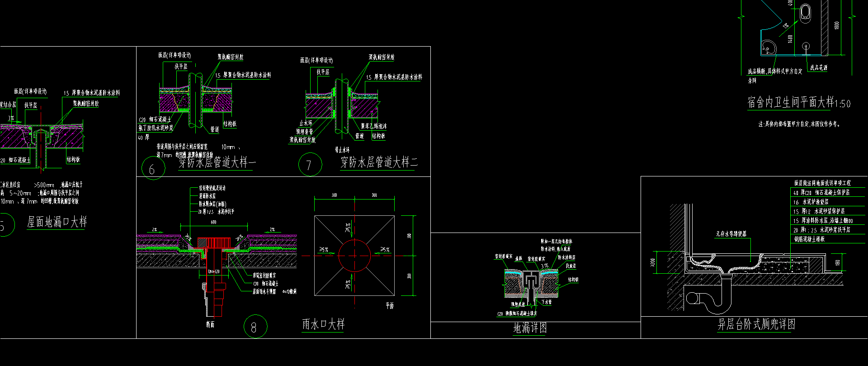Image resolution: width=868 pixels, height=366 pixels.
Task: Click the 40 厚C20 细石混凝土保护层 row
Action: [x=821, y=192]
